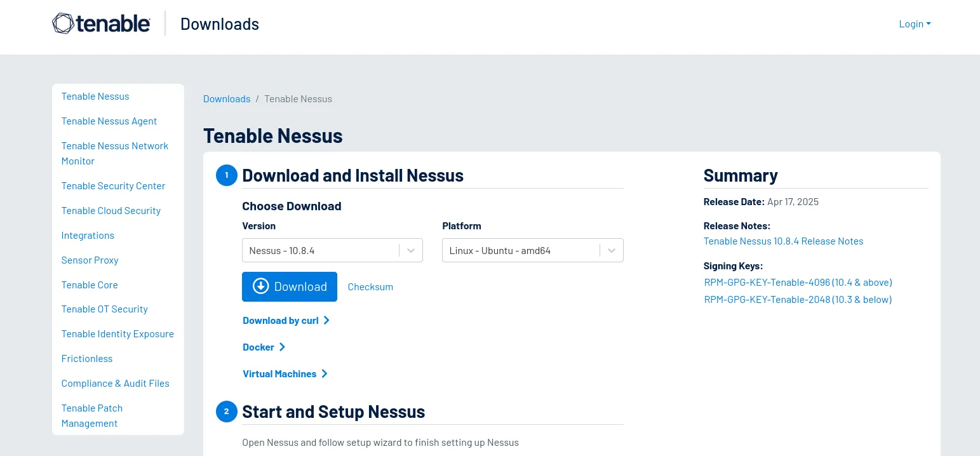Click chevron icon next to Virtual Machines
This screenshot has width=980, height=456.
tap(324, 373)
